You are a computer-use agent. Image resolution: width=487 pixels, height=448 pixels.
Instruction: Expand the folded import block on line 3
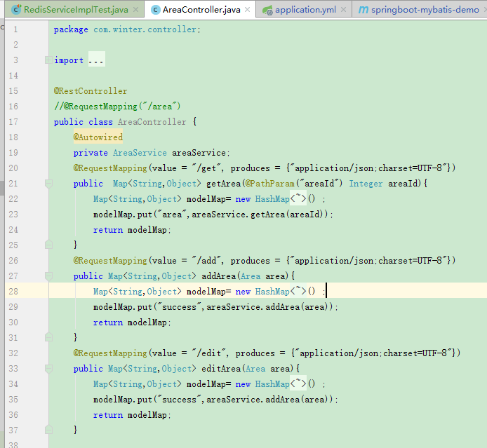click(48, 60)
